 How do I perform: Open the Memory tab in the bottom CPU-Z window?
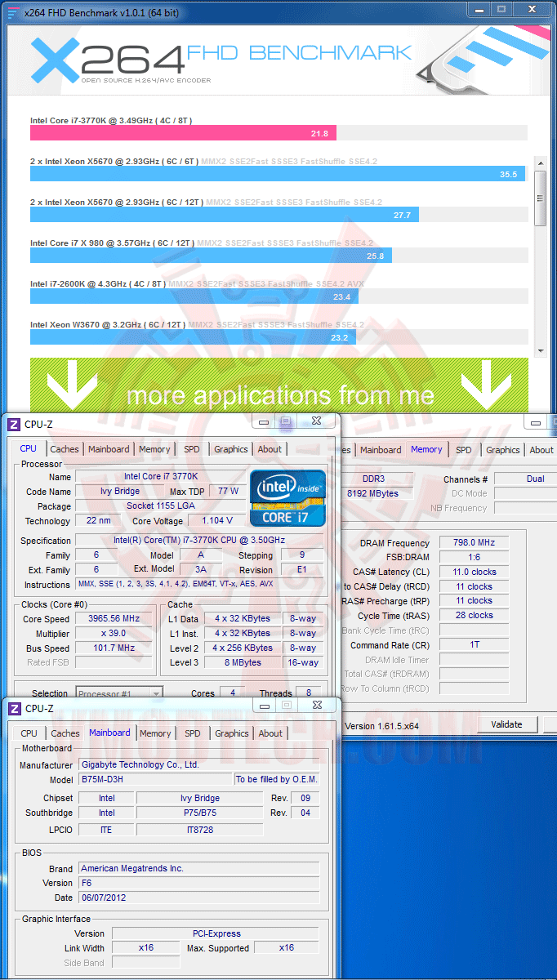point(155,733)
